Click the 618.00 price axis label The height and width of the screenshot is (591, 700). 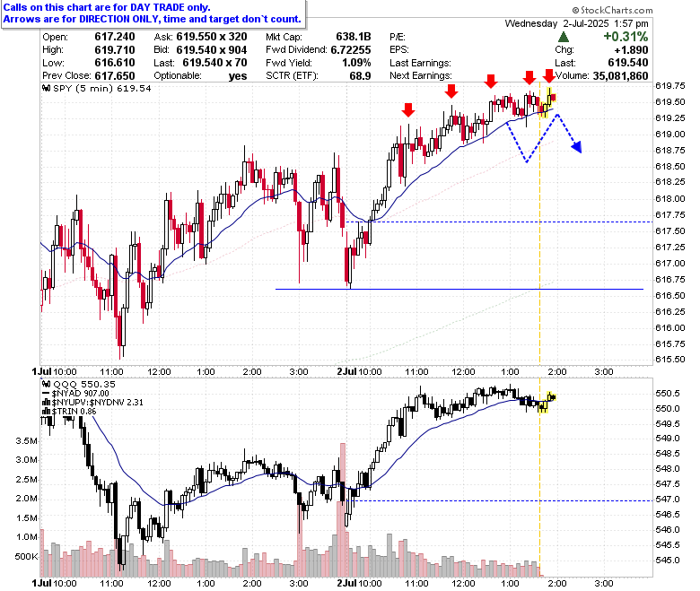pos(670,199)
